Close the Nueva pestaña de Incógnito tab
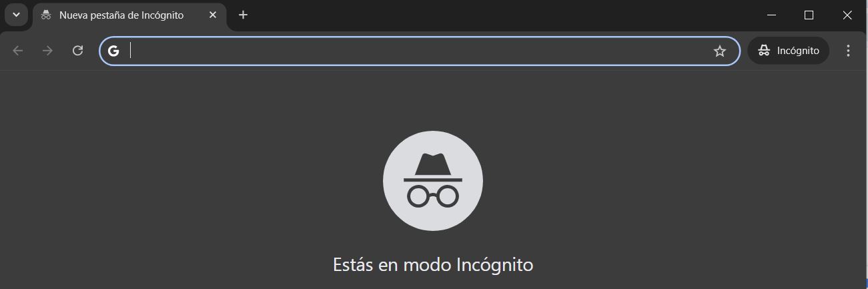 [213, 15]
